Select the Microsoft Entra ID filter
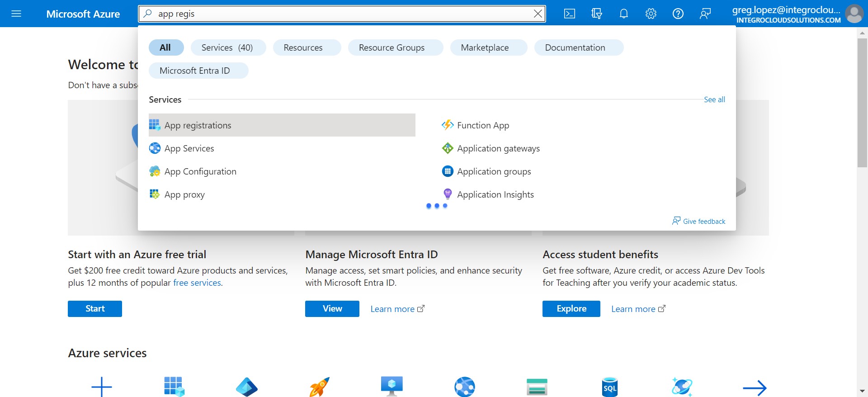868x397 pixels. click(198, 71)
